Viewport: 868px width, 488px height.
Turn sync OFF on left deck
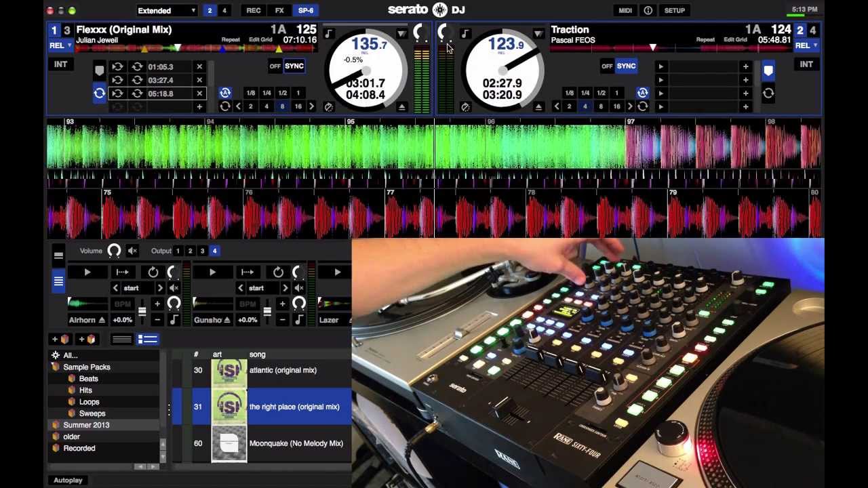(275, 66)
